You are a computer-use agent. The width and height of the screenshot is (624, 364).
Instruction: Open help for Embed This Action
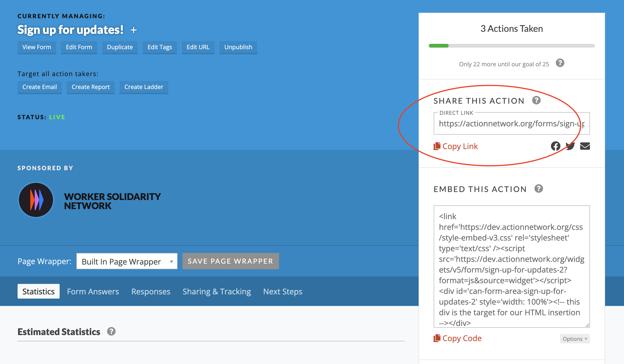tap(539, 189)
